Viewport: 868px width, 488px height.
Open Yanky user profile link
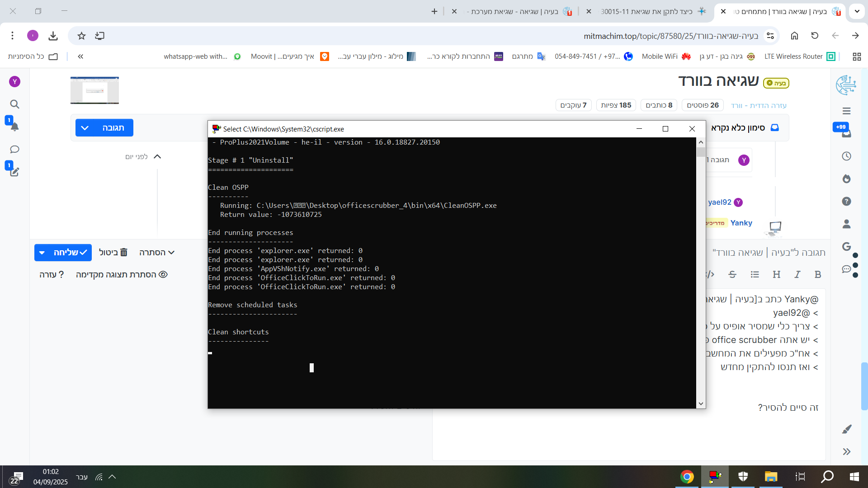[x=741, y=223]
